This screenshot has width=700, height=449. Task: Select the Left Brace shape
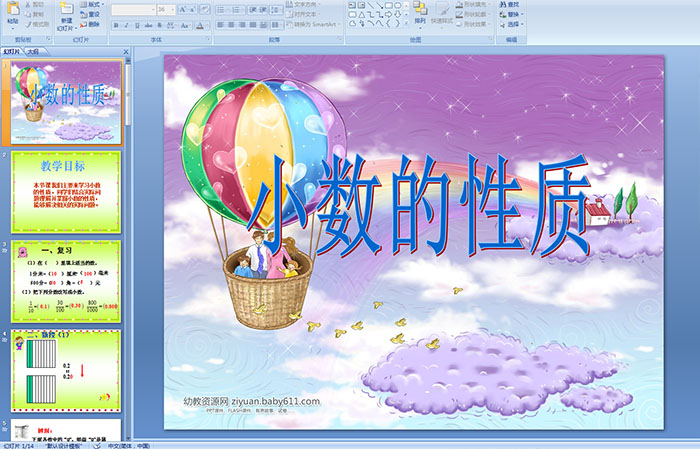pos(388,23)
